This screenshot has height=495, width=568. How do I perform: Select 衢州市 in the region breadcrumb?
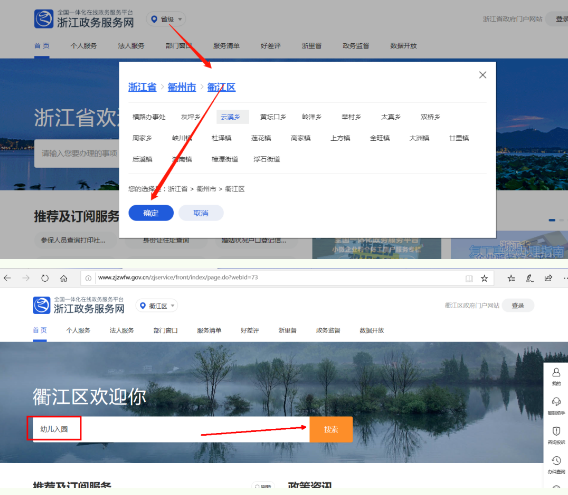(x=182, y=87)
